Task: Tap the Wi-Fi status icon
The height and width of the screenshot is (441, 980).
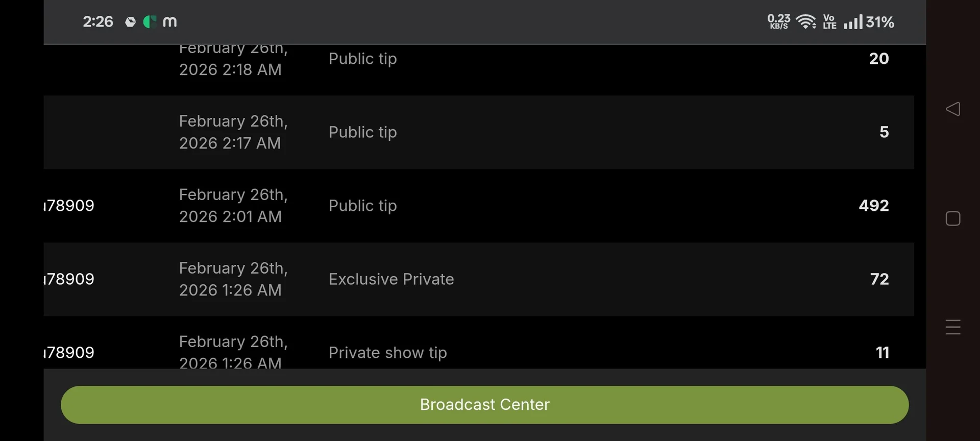Action: (x=806, y=22)
